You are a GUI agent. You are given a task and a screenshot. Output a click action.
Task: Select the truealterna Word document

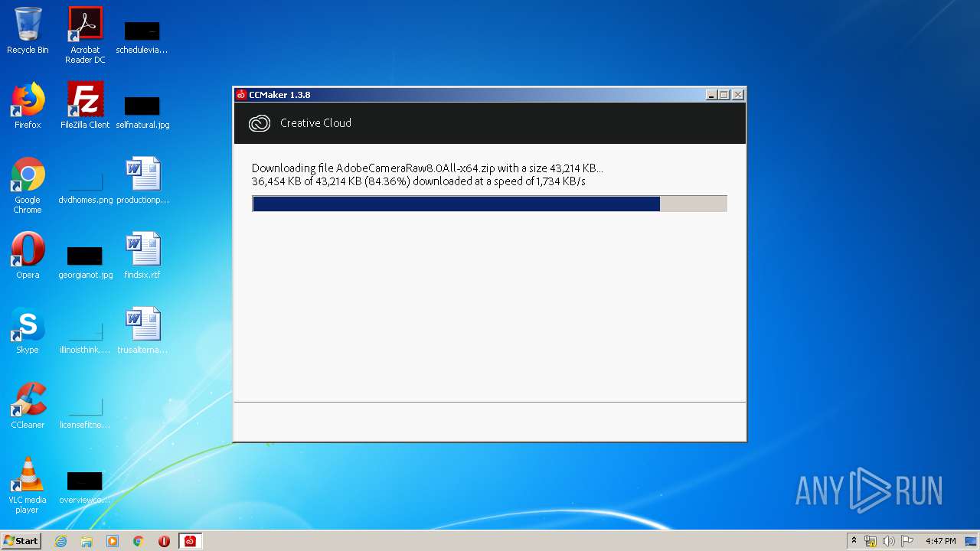[x=142, y=331]
